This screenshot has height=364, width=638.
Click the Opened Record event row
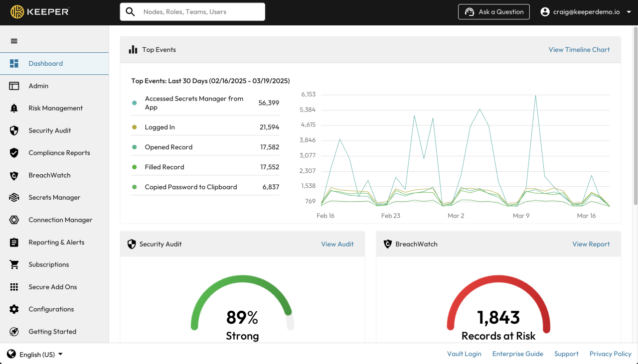tap(205, 147)
